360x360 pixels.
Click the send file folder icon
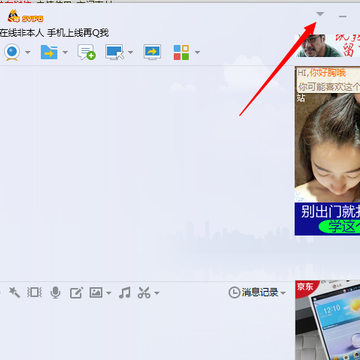click(49, 52)
